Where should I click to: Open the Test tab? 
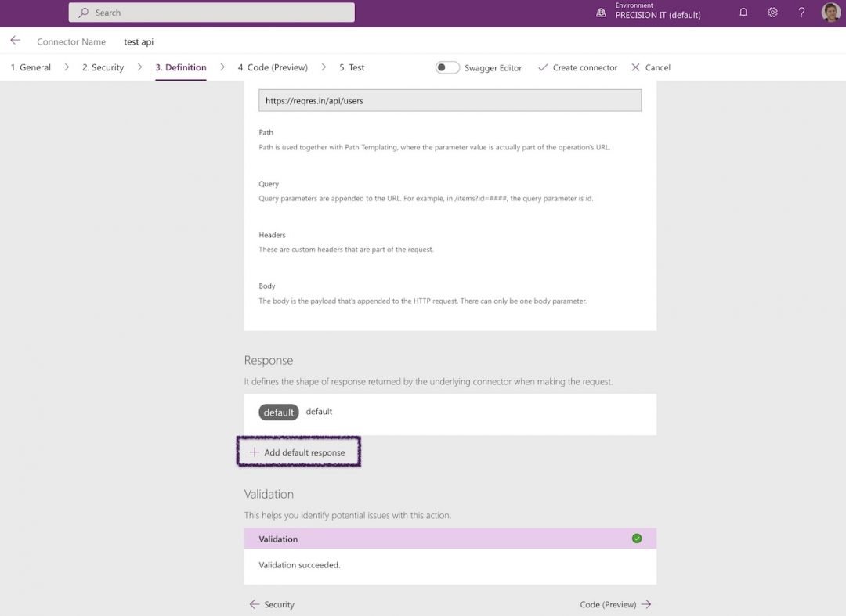click(x=351, y=67)
